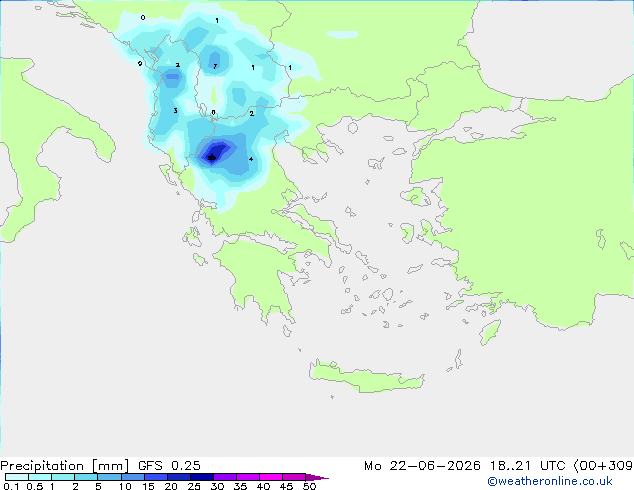Image resolution: width=634 pixels, height=490 pixels.
Task: Click the '40' legend scale label
Action: coord(264,486)
